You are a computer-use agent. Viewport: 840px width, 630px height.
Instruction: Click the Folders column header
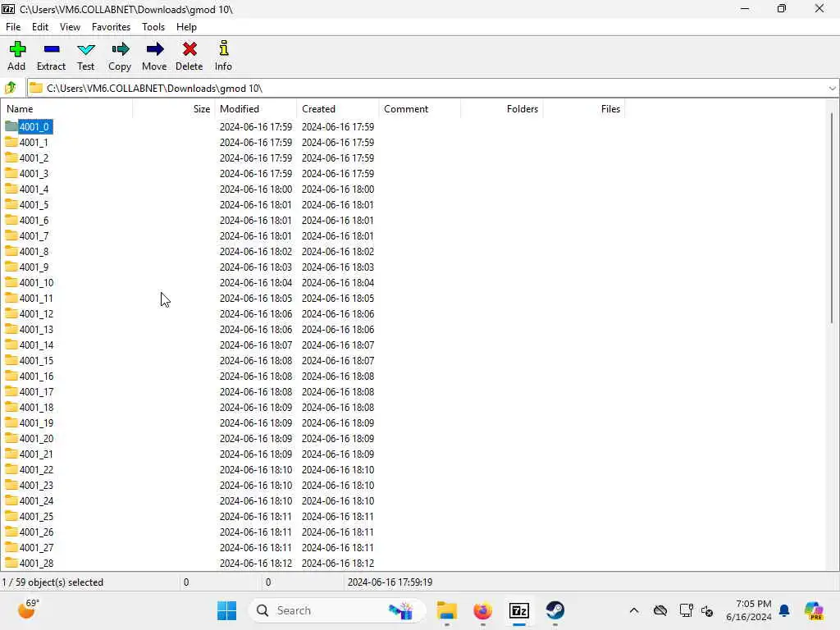click(502, 109)
